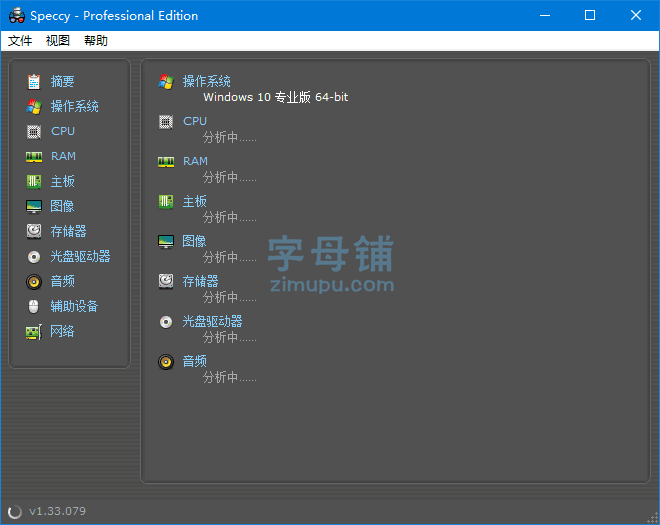Close the Speccy window
Image resolution: width=660 pixels, height=525 pixels.
(636, 15)
